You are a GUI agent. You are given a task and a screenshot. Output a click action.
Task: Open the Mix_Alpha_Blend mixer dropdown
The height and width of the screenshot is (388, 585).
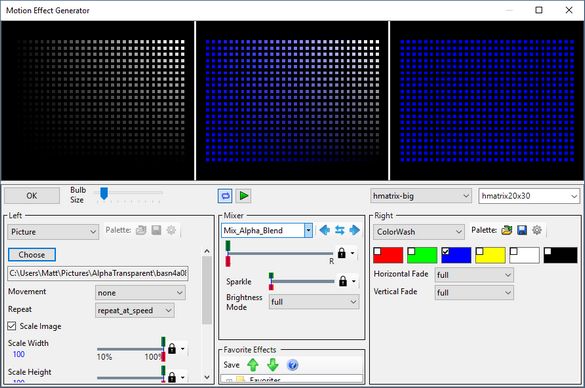click(x=267, y=231)
